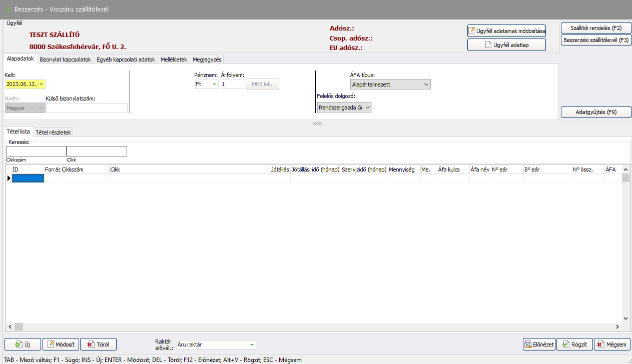
Task: Open the Pénznem currency dropdown
Action: pos(215,84)
